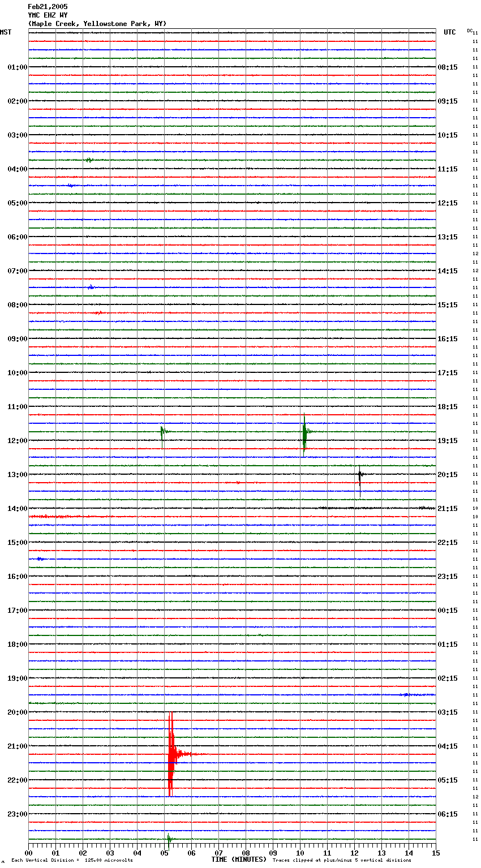
Task: Select the 13:00 MST time label
Action: [x=18, y=475]
